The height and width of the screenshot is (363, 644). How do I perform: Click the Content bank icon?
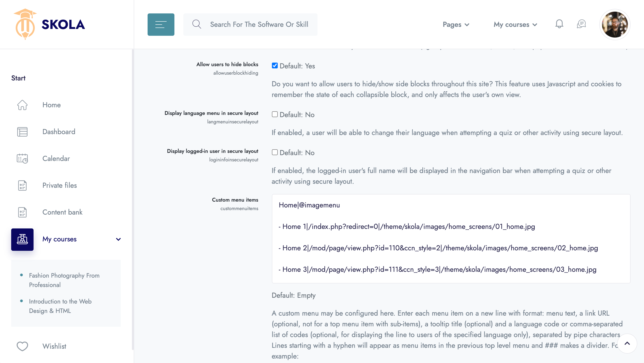click(x=22, y=212)
